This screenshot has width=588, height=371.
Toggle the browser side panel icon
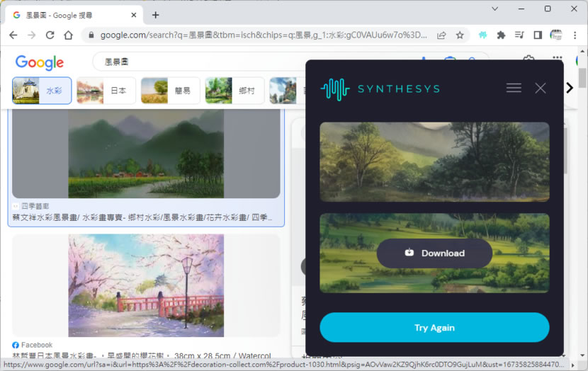538,35
